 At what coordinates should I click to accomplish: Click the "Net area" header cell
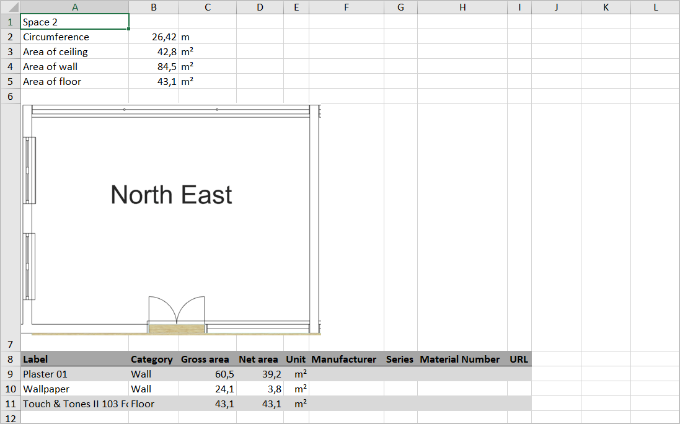pyautogui.click(x=260, y=359)
